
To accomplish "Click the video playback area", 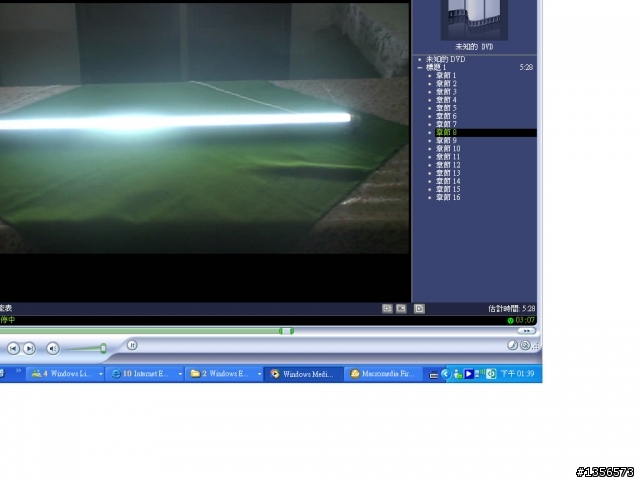I will point(205,129).
